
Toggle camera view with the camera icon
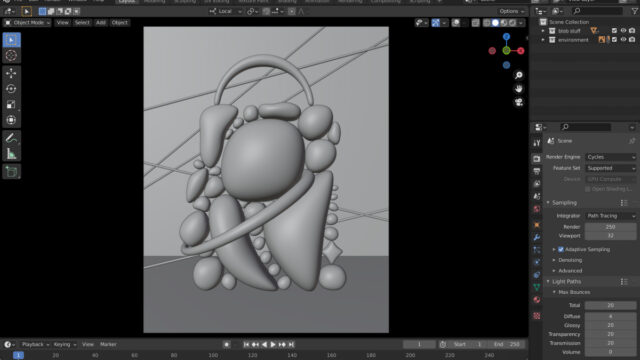[x=519, y=102]
